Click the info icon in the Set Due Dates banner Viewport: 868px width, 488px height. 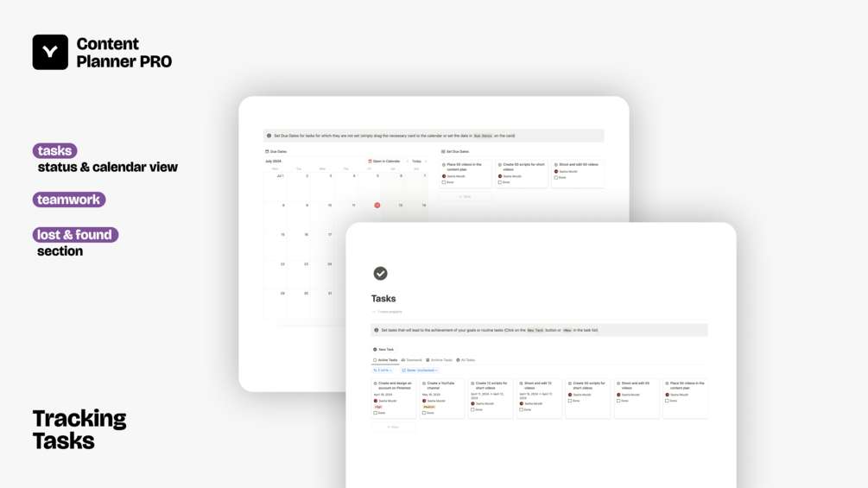269,136
